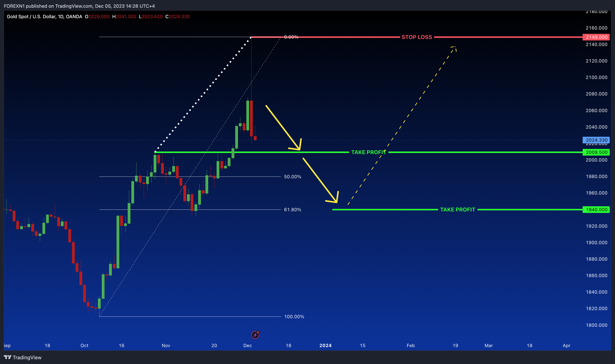Screen dimensions: 615x364
Task: Click the Oct label on the time axis
Action: pyautogui.click(x=84, y=345)
